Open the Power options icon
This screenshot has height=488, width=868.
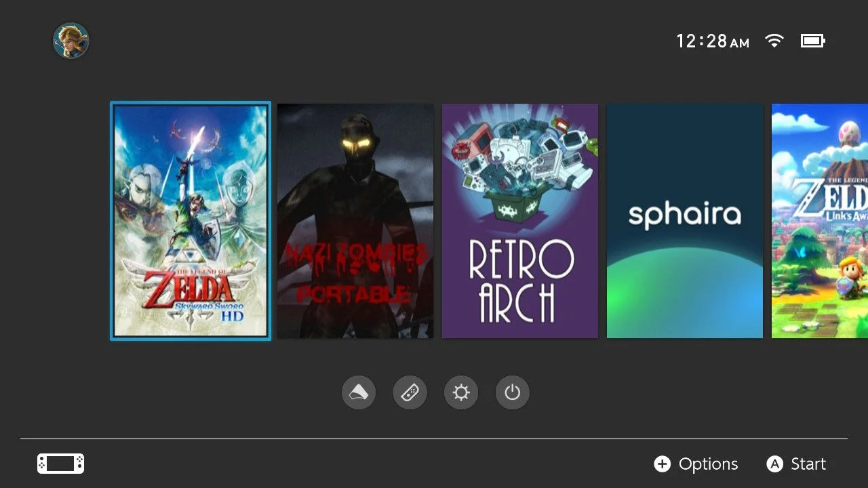[512, 392]
